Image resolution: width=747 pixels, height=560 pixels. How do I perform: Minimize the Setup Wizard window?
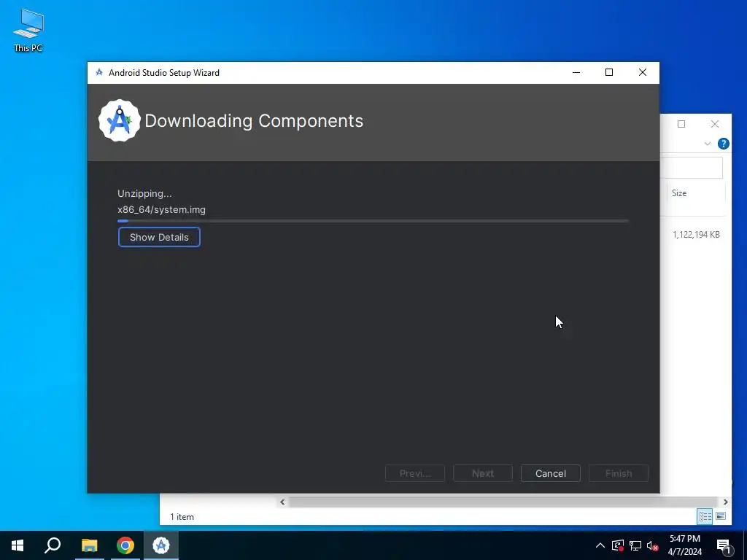(x=576, y=72)
